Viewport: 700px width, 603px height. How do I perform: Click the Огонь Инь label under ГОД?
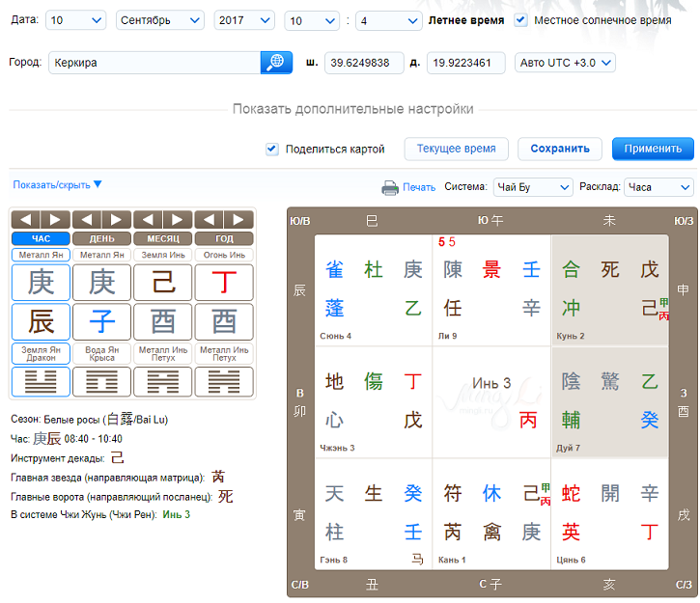[x=224, y=255]
